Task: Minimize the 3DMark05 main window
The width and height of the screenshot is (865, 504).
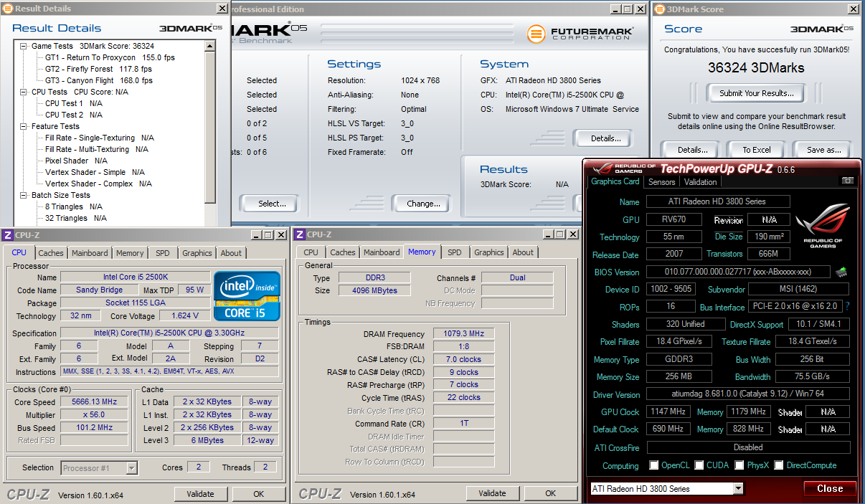Action: 615,9
